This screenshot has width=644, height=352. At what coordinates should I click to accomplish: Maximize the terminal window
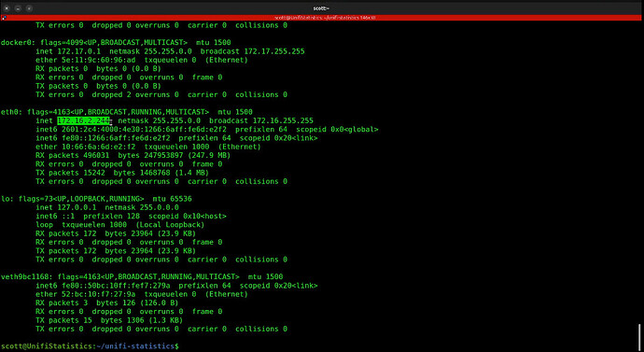29,8
